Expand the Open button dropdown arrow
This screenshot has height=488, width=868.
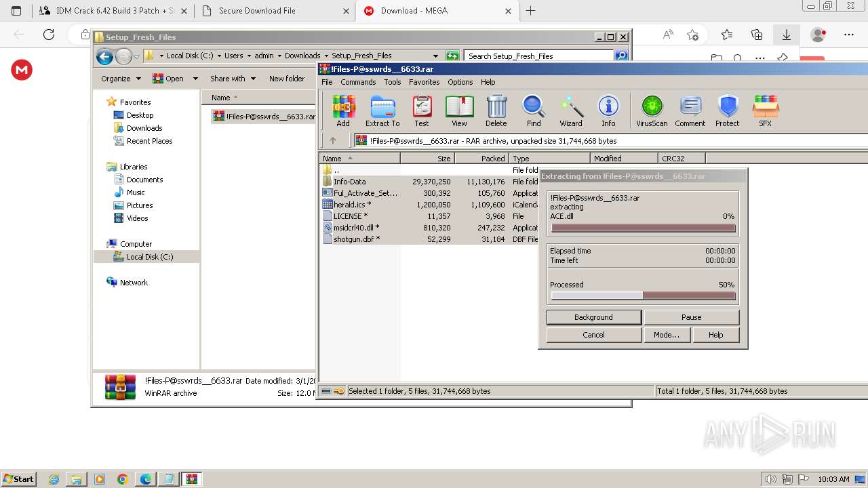coord(195,79)
